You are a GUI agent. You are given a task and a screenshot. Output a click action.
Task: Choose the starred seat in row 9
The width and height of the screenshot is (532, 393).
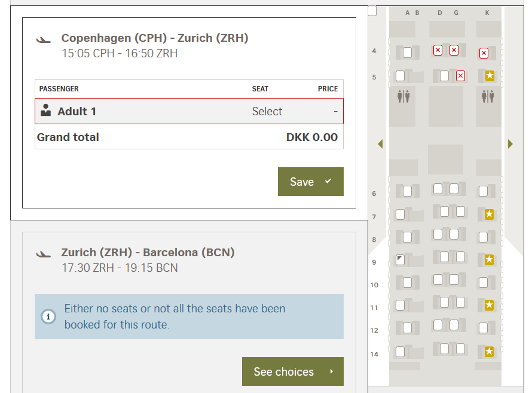coord(489,260)
